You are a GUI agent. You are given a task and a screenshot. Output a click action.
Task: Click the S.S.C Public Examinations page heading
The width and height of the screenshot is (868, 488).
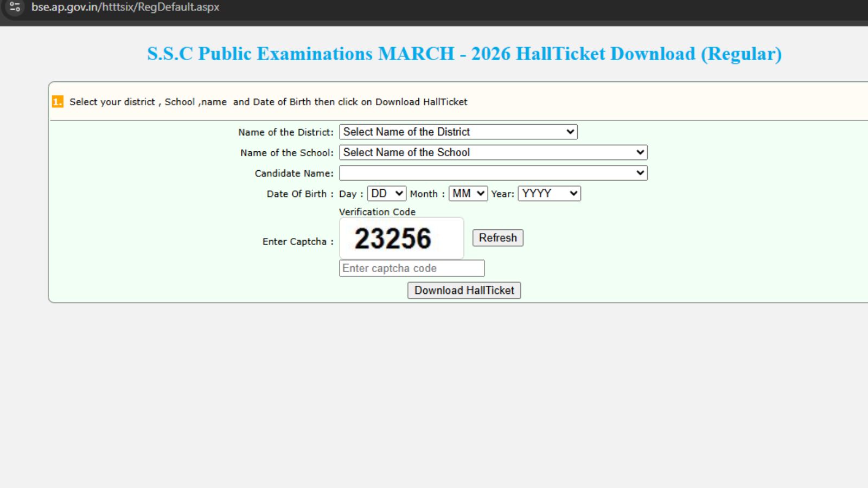tap(464, 54)
